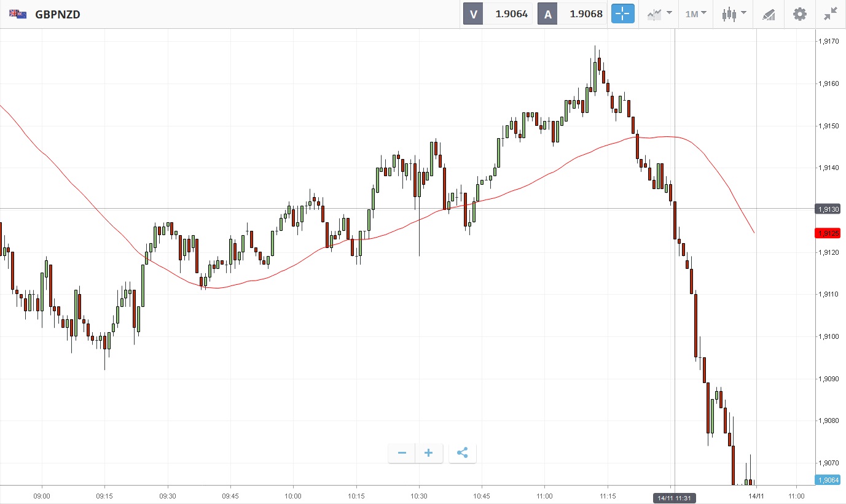Screen dimensions: 846x504
Task: Click the 10:00 time axis label
Action: point(293,495)
